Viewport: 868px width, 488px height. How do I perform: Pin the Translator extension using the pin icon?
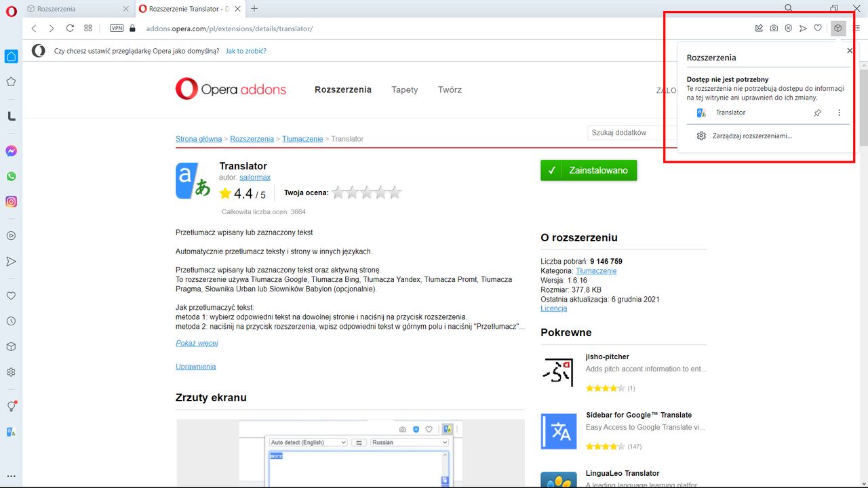click(x=817, y=113)
